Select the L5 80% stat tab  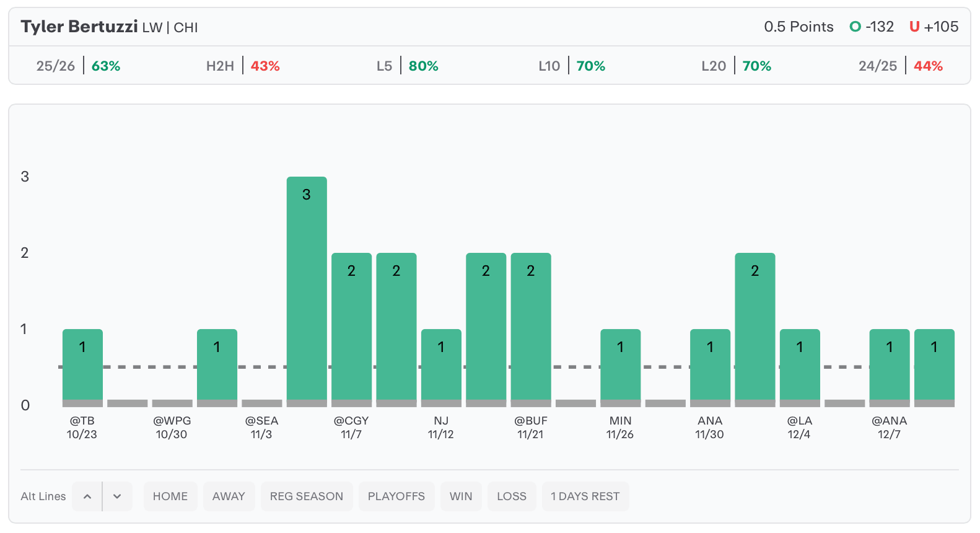tap(408, 66)
